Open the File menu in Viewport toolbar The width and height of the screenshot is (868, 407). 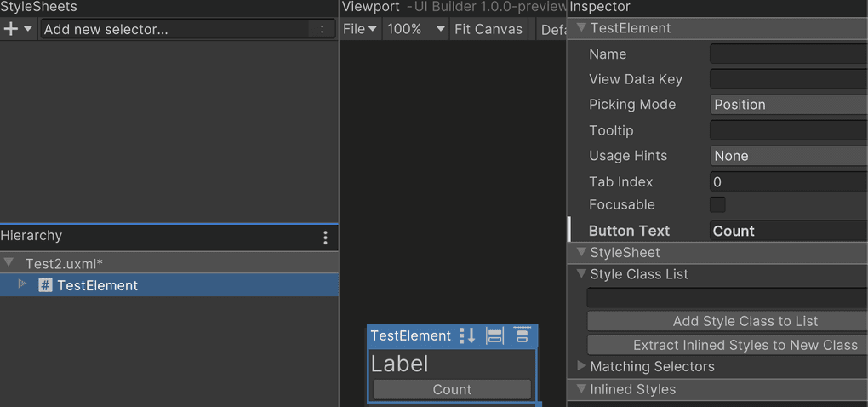point(359,29)
